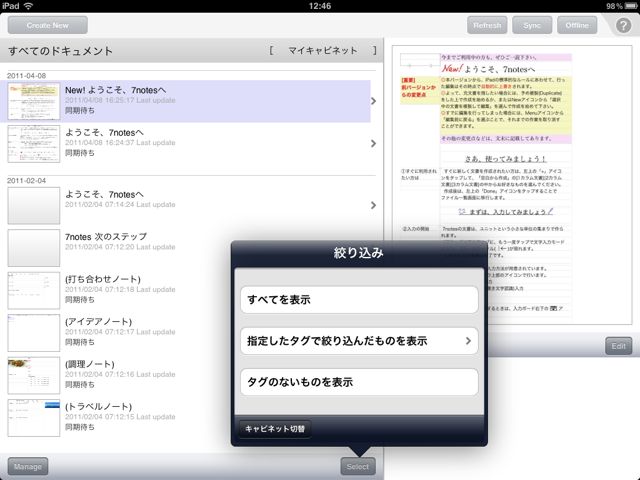Open chevron for New! ようこそ、7notesへ document

tap(373, 101)
